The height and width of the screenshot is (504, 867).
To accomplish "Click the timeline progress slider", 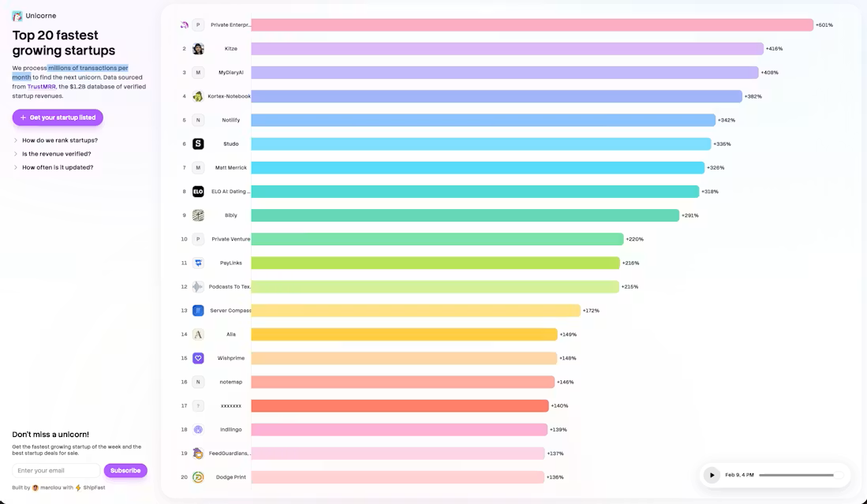I will 802,476.
